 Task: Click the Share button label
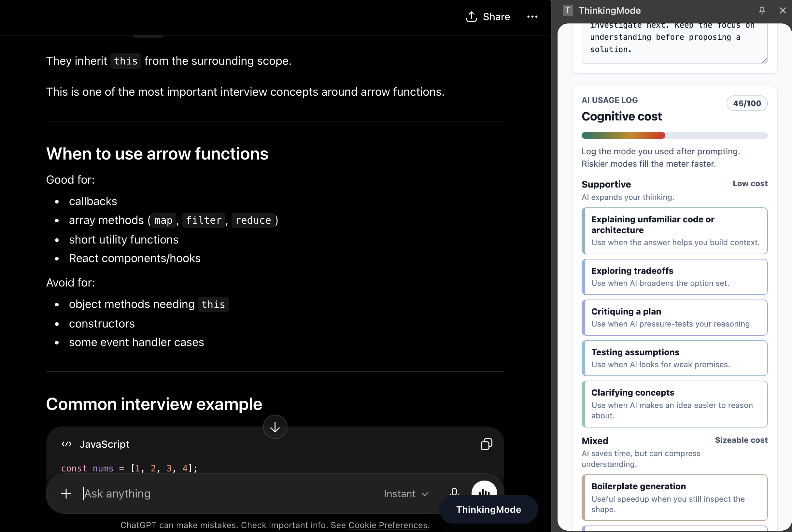[x=496, y=17]
